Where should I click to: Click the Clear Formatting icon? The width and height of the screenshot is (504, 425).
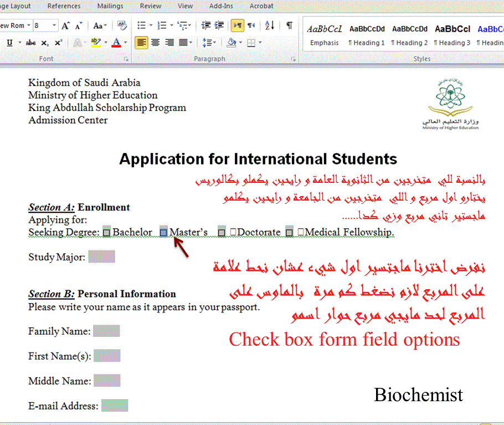point(122,25)
